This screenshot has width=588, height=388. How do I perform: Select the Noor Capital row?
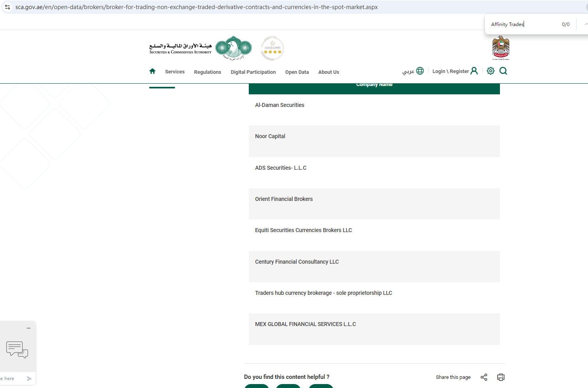tap(374, 141)
